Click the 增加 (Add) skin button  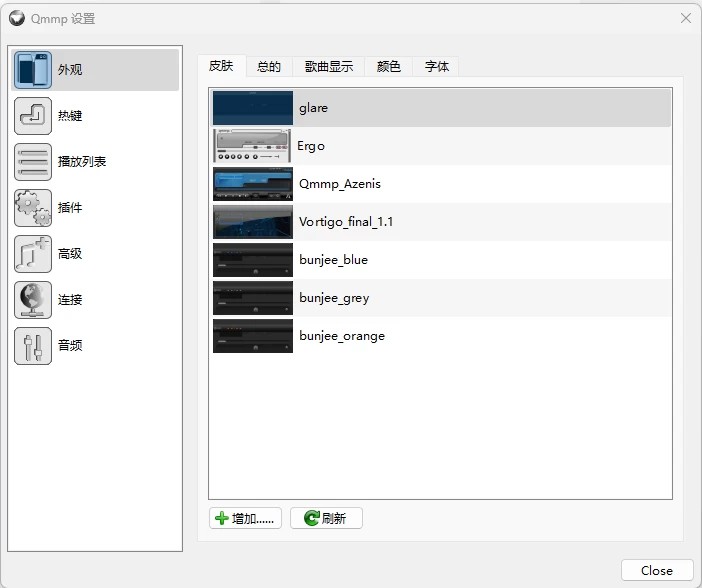(x=246, y=518)
